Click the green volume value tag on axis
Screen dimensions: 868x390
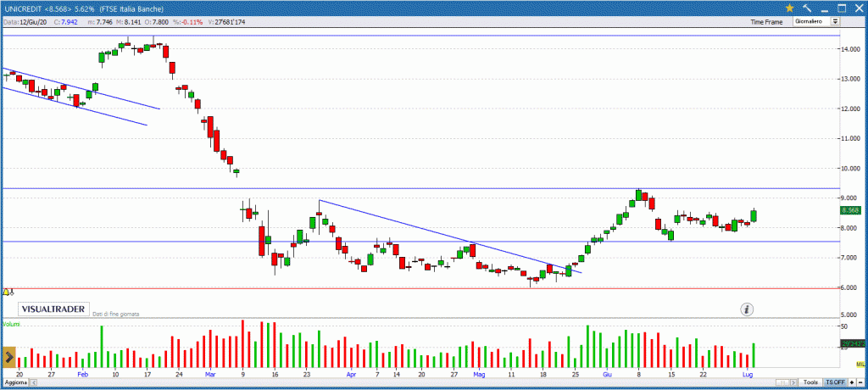click(853, 344)
